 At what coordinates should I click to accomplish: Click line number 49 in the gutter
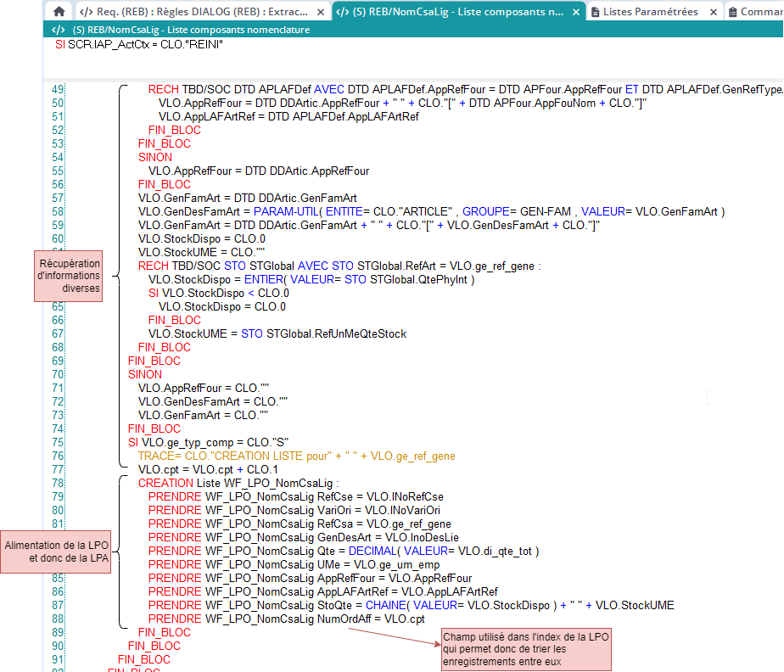(x=57, y=89)
